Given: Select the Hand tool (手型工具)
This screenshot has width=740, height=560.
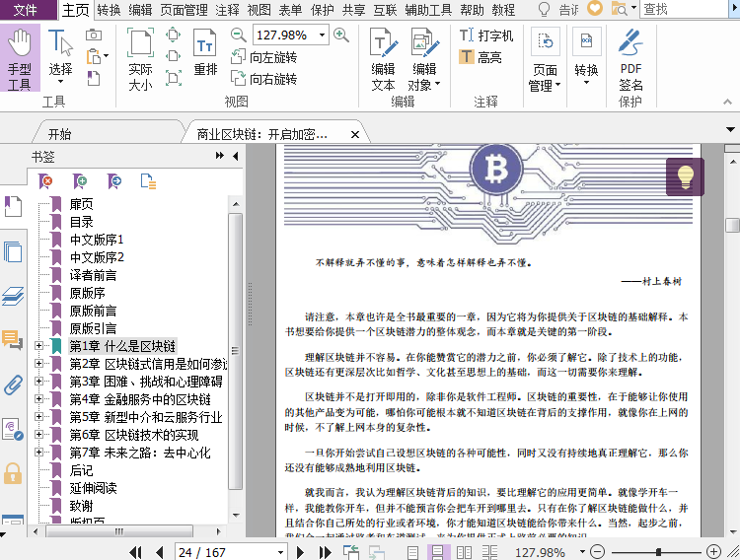Looking at the screenshot, I should 20,58.
